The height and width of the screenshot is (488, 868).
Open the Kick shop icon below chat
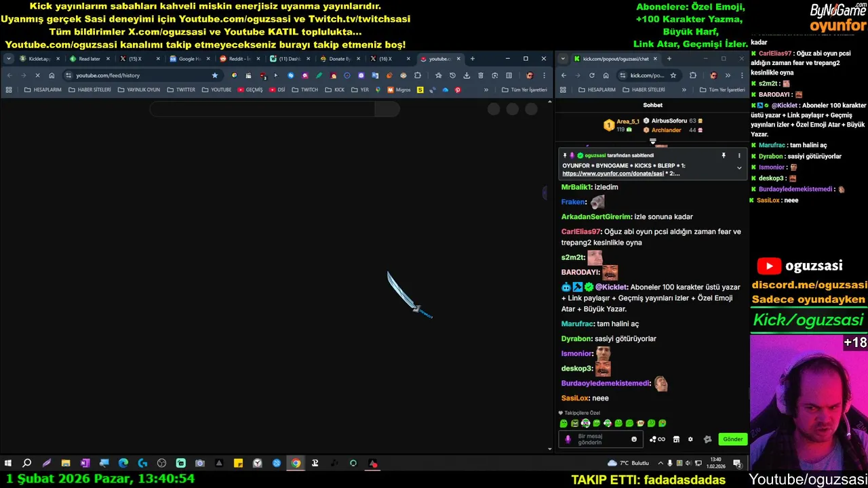coord(676,439)
